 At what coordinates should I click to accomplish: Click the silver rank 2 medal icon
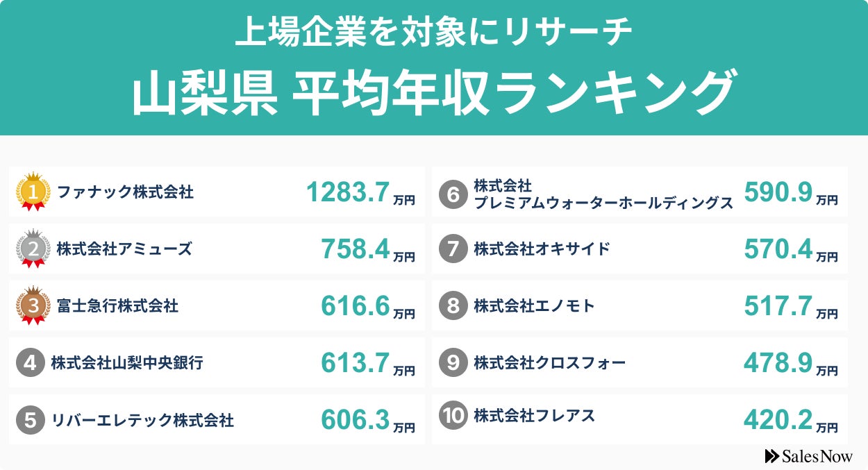pos(33,248)
